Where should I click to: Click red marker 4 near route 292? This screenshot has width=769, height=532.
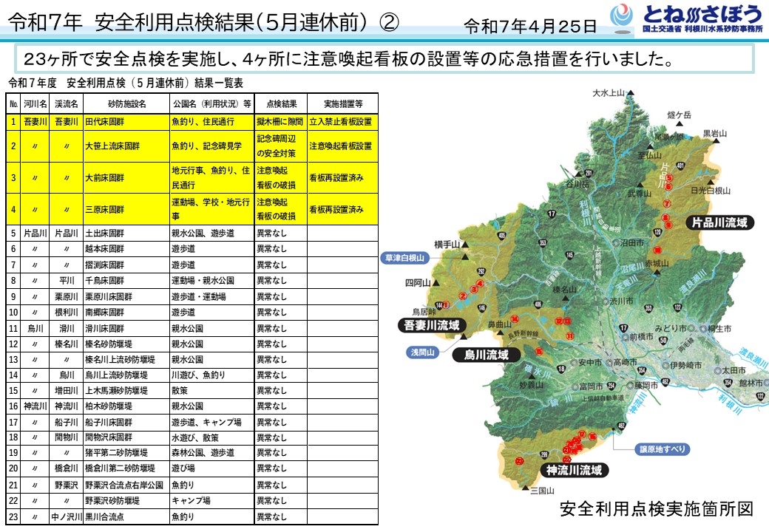click(480, 284)
